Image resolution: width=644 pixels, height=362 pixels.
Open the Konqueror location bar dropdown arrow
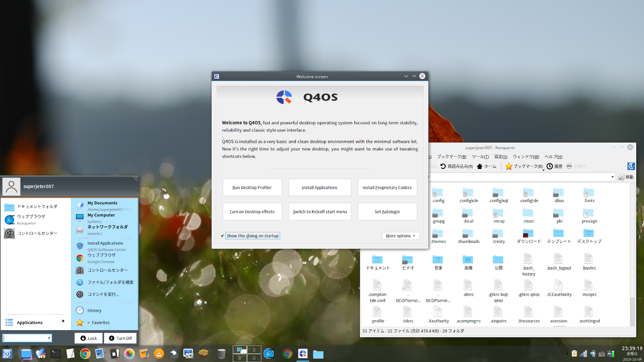(x=613, y=177)
